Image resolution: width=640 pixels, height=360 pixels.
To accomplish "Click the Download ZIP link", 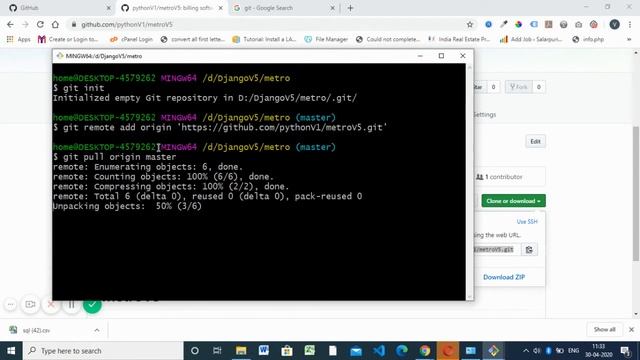I will (x=504, y=277).
